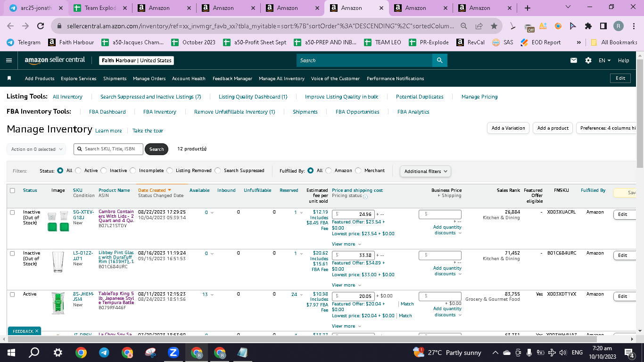
Task: Reload the page with the refresh icon
Action: pyautogui.click(x=41, y=26)
